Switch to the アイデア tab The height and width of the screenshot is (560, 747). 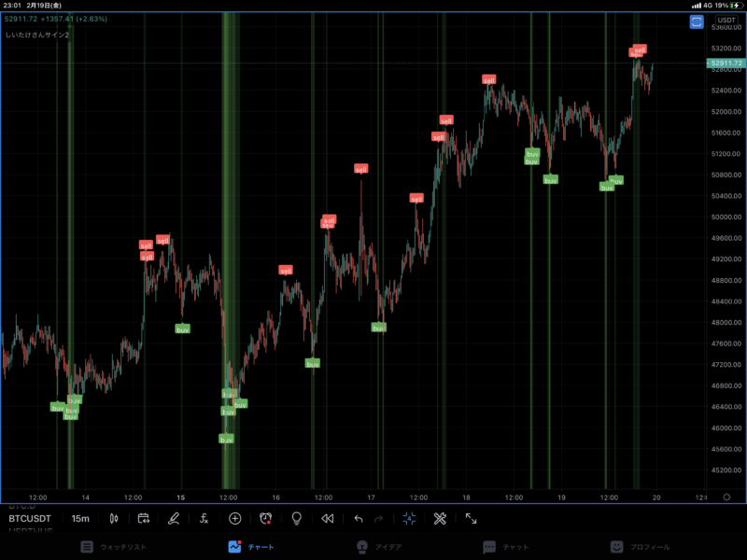[373, 547]
